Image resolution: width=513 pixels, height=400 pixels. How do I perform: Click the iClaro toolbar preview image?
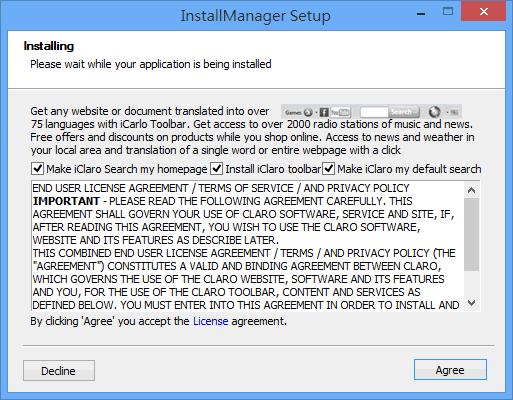[x=371, y=112]
